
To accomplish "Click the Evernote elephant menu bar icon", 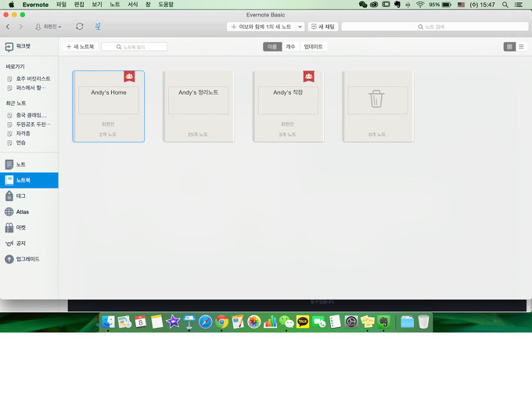I will pos(397,5).
